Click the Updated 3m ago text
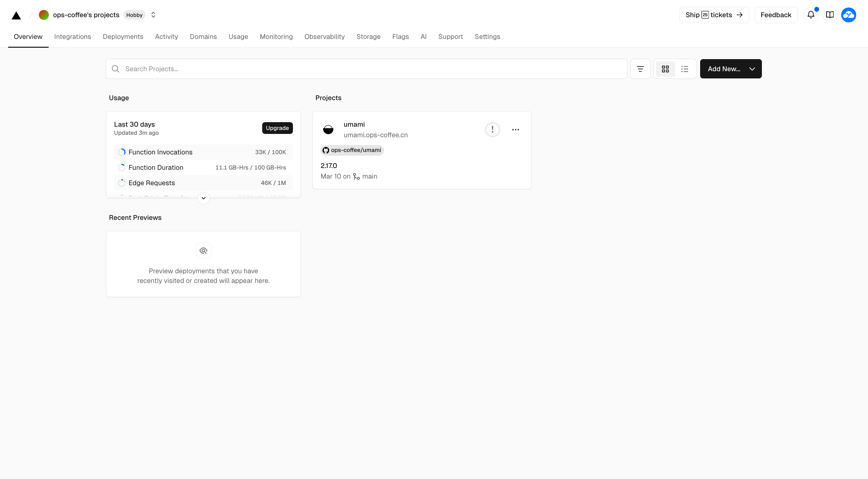 (x=137, y=133)
